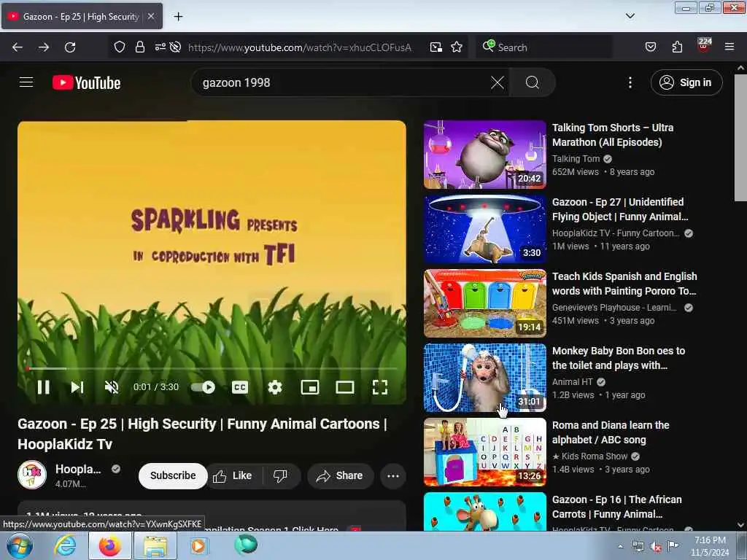
Task: Open tracking protection shield icon
Action: pos(120,47)
